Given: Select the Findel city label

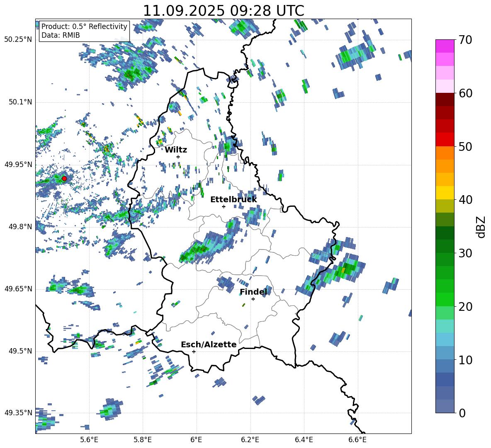Looking at the screenshot, I should coord(253,292).
